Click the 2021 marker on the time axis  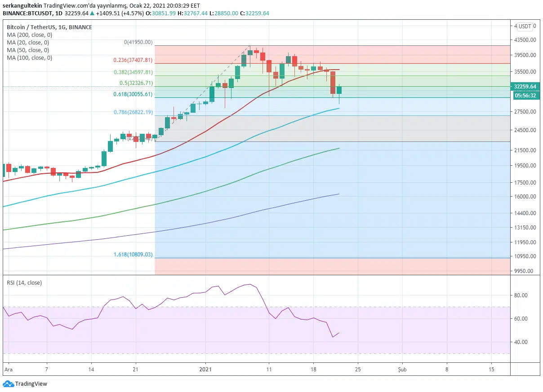205,369
